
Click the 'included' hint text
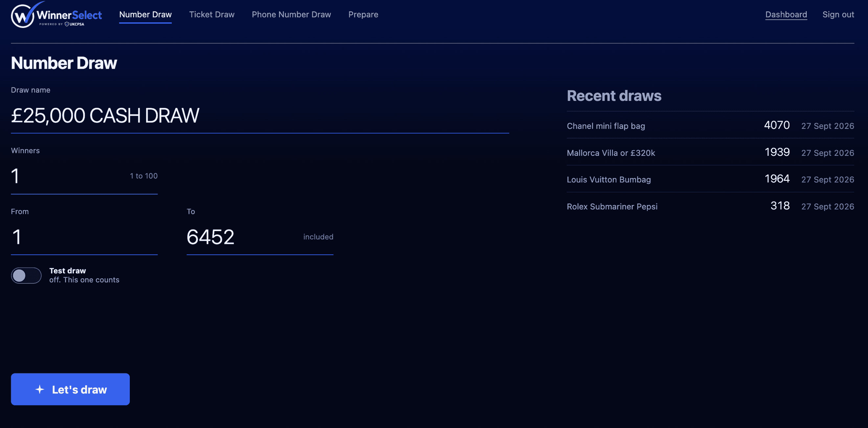[x=318, y=237]
